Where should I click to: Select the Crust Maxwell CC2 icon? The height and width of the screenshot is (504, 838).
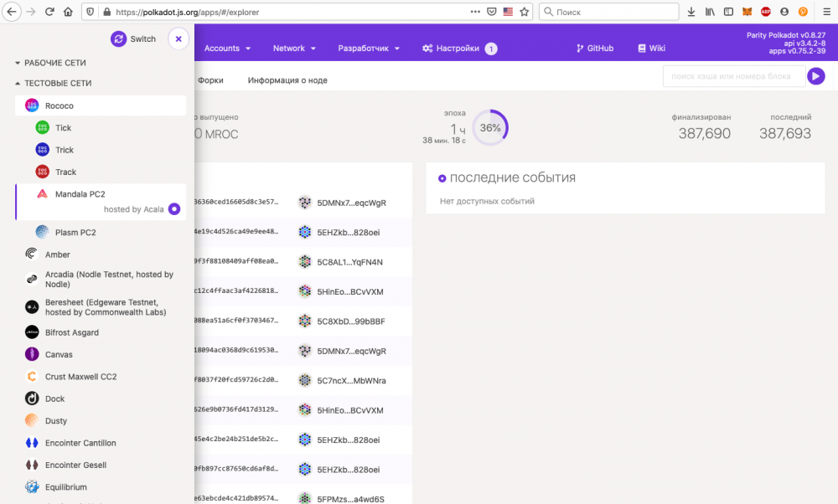[32, 377]
